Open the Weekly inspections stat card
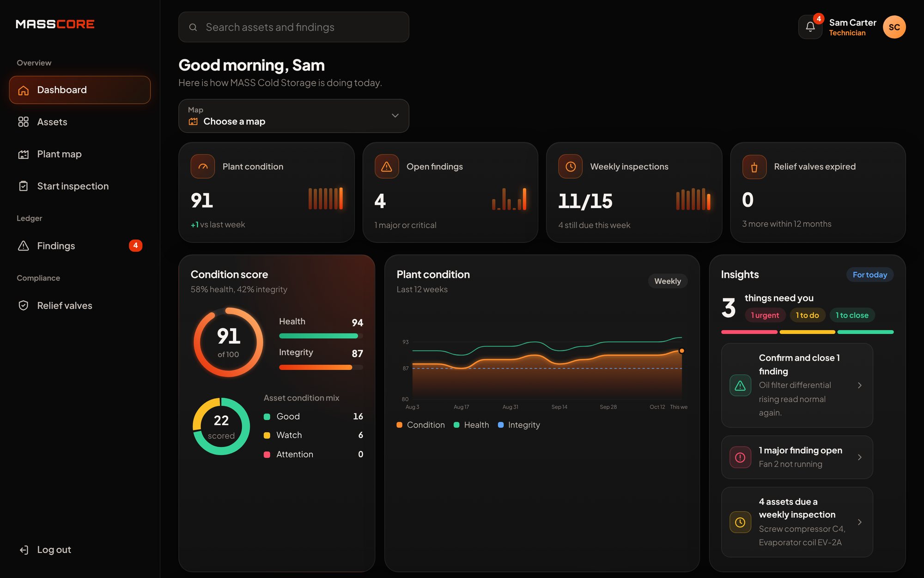This screenshot has height=578, width=924. click(x=634, y=192)
